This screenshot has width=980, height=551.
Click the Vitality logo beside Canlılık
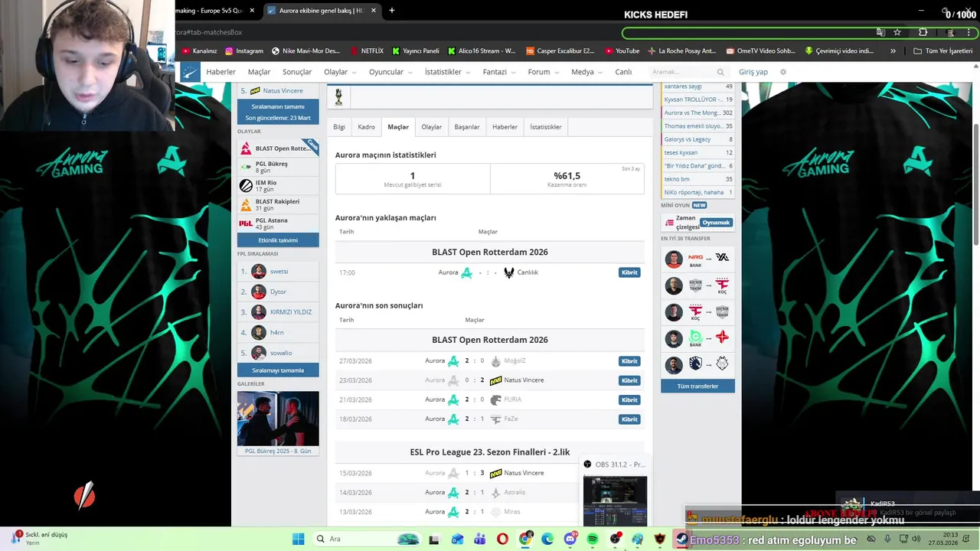point(509,272)
